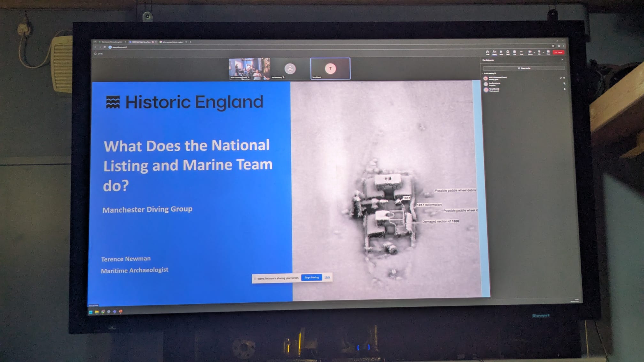The image size is (644, 362).
Task: Click the browser back arrow
Action: pyautogui.click(x=95, y=47)
